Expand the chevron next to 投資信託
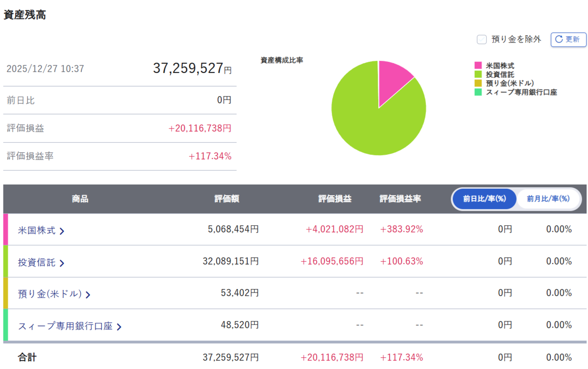The height and width of the screenshot is (369, 588). [x=62, y=263]
